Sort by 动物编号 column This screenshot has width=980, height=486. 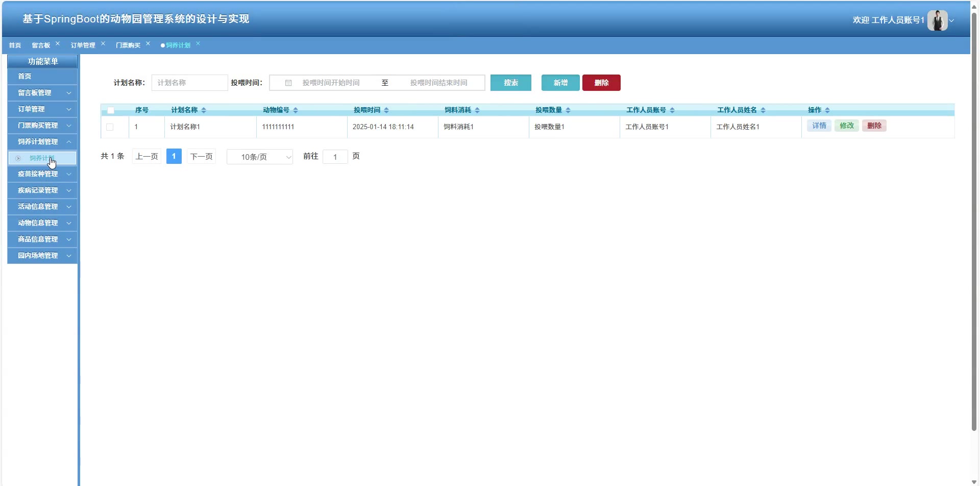(x=296, y=110)
